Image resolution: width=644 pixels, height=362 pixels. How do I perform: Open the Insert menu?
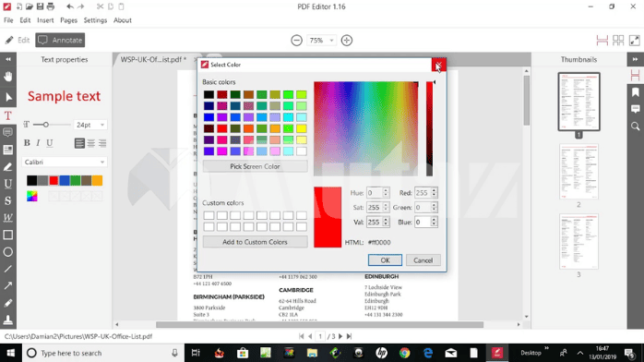pyautogui.click(x=45, y=20)
